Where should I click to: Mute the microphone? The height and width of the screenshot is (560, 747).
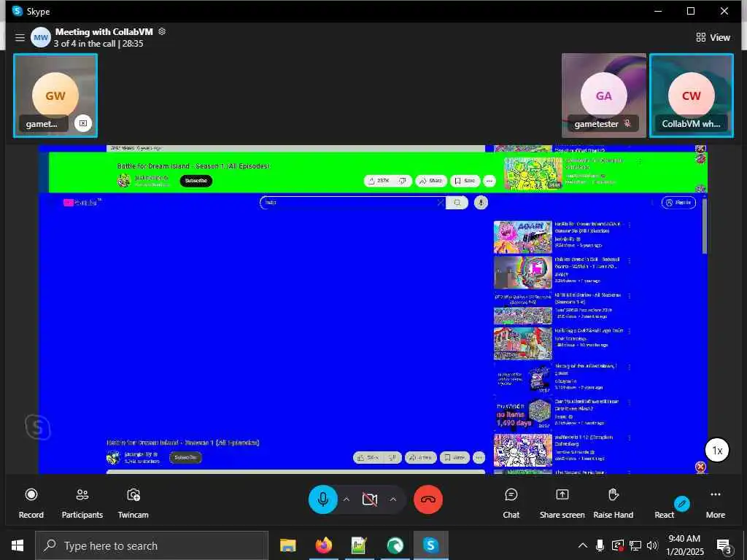click(x=323, y=499)
